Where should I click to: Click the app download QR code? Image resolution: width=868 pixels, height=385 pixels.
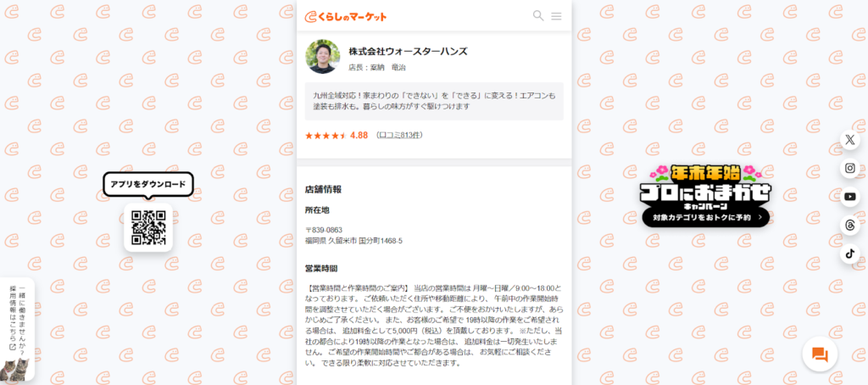coord(148,227)
